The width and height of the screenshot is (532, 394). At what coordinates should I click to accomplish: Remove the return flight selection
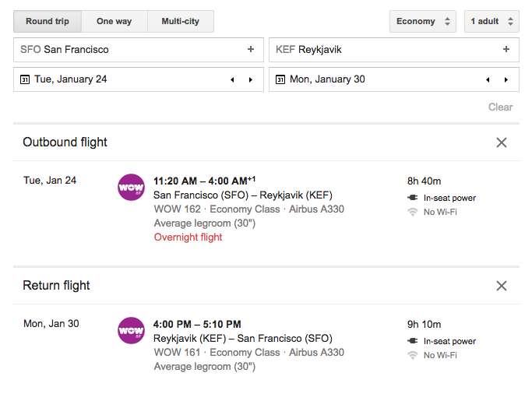502,286
